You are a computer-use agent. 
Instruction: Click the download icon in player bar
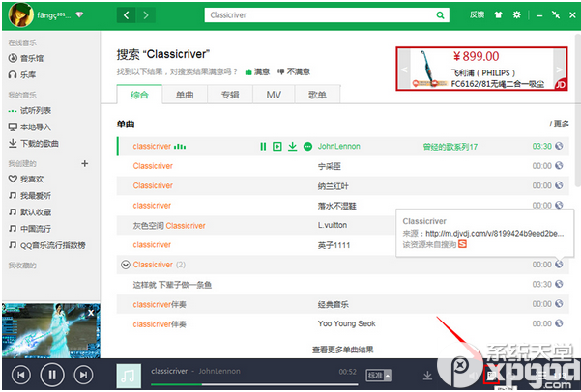(x=427, y=376)
